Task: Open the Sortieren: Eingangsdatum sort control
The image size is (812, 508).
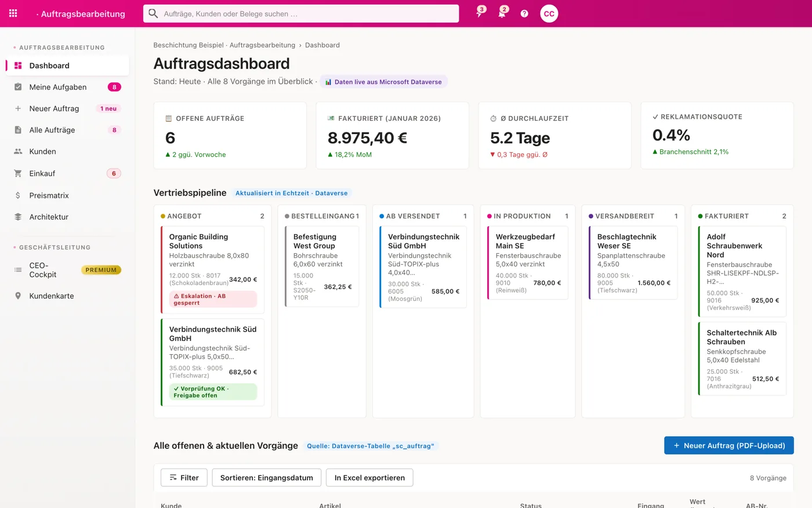Action: pyautogui.click(x=267, y=478)
